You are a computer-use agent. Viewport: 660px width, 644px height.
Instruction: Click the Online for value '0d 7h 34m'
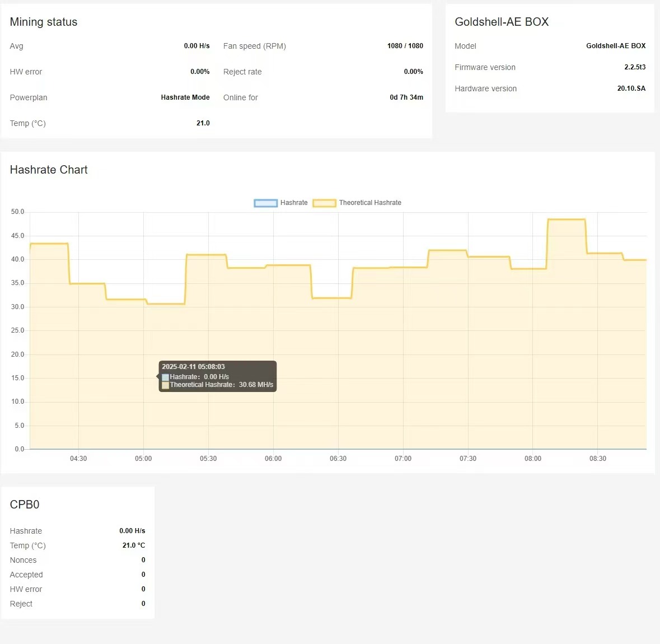click(x=406, y=97)
